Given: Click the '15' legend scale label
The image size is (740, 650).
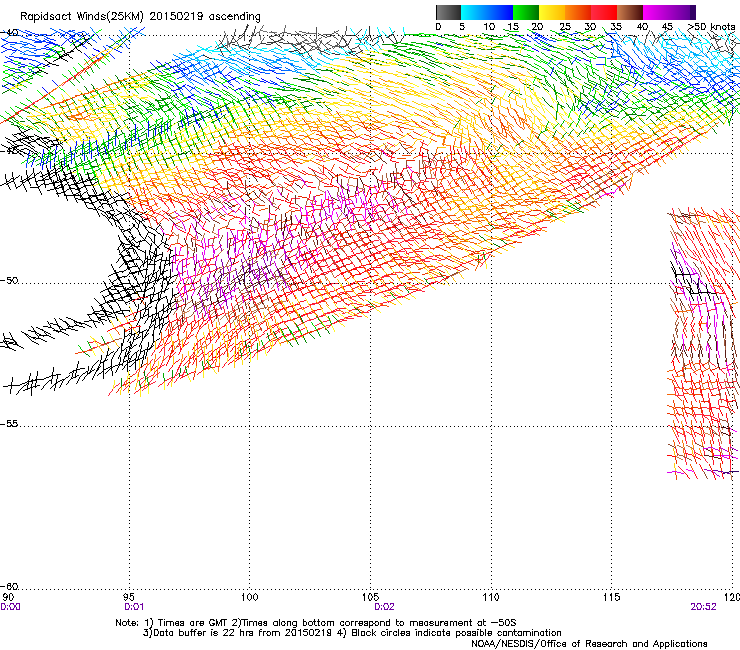Looking at the screenshot, I should 513,27.
